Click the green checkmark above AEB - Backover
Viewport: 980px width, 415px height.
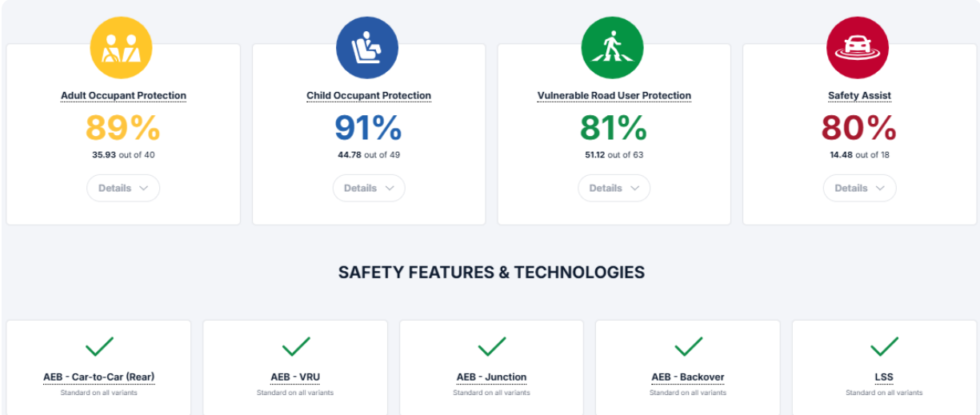688,347
